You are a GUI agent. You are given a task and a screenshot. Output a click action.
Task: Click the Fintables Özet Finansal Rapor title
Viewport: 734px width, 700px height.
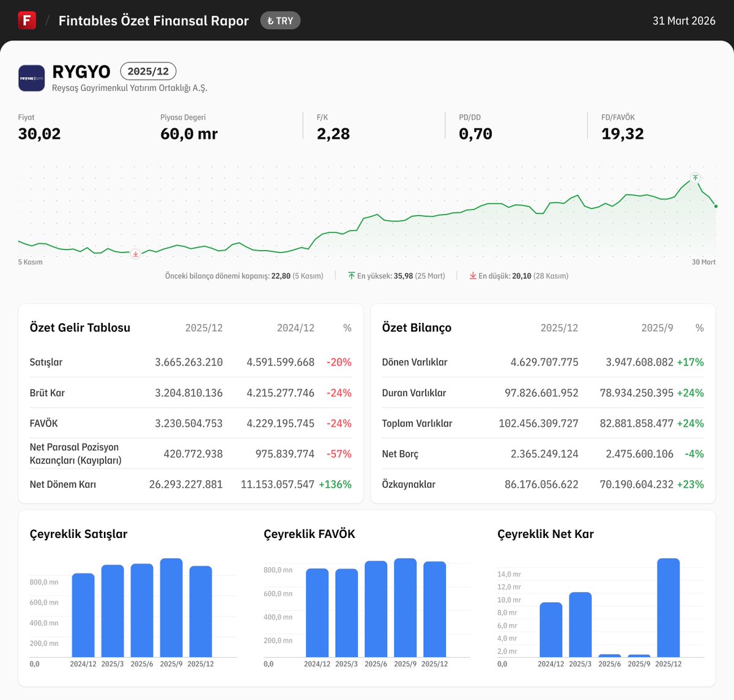[154, 21]
